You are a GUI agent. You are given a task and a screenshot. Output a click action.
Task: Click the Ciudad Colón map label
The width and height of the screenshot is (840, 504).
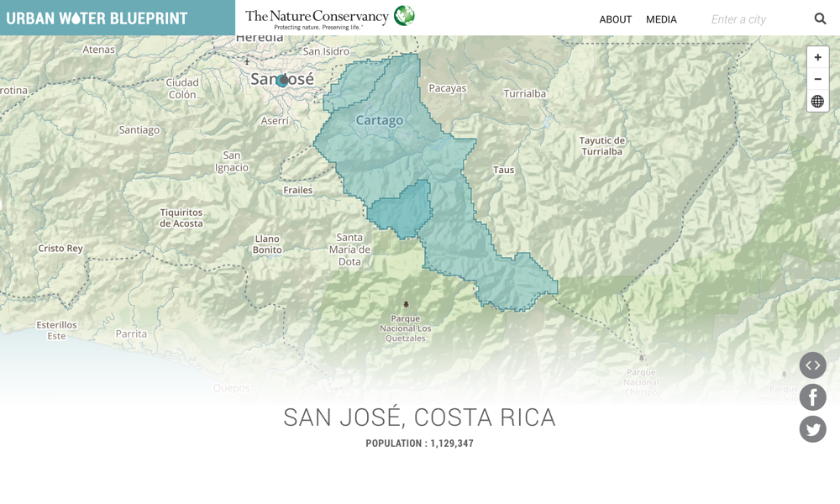pyautogui.click(x=182, y=88)
